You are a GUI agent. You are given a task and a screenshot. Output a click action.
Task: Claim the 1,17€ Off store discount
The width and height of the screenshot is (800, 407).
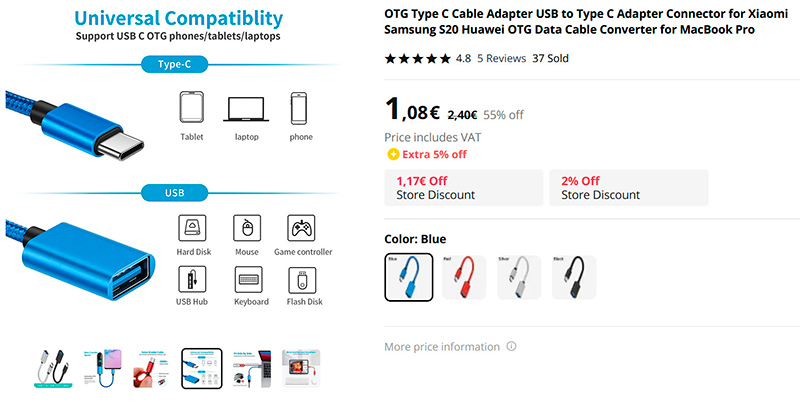pyautogui.click(x=463, y=187)
